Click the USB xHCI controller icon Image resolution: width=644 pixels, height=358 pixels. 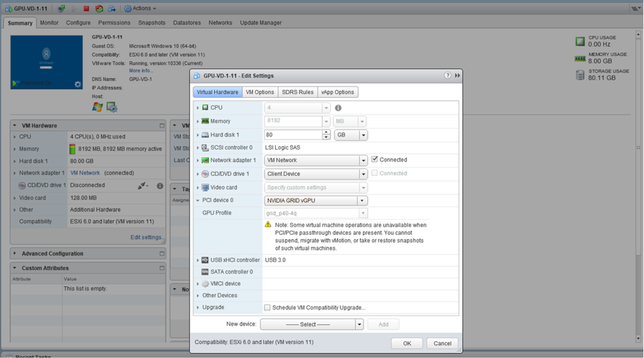[205, 260]
